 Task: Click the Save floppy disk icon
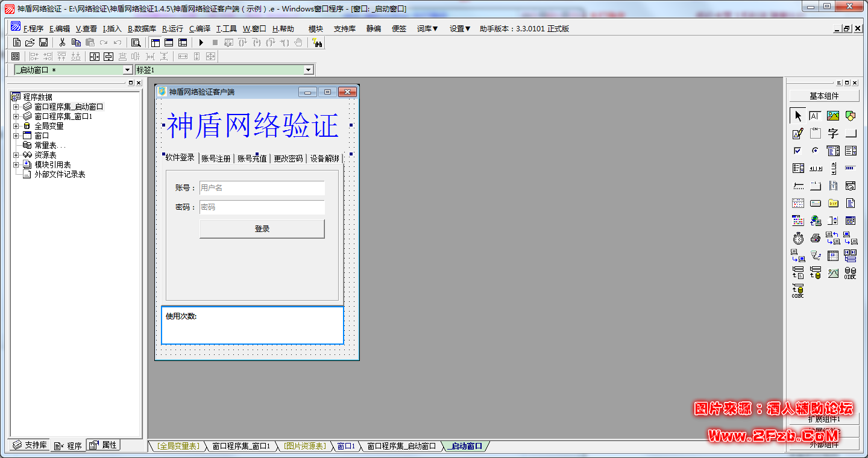pos(43,43)
